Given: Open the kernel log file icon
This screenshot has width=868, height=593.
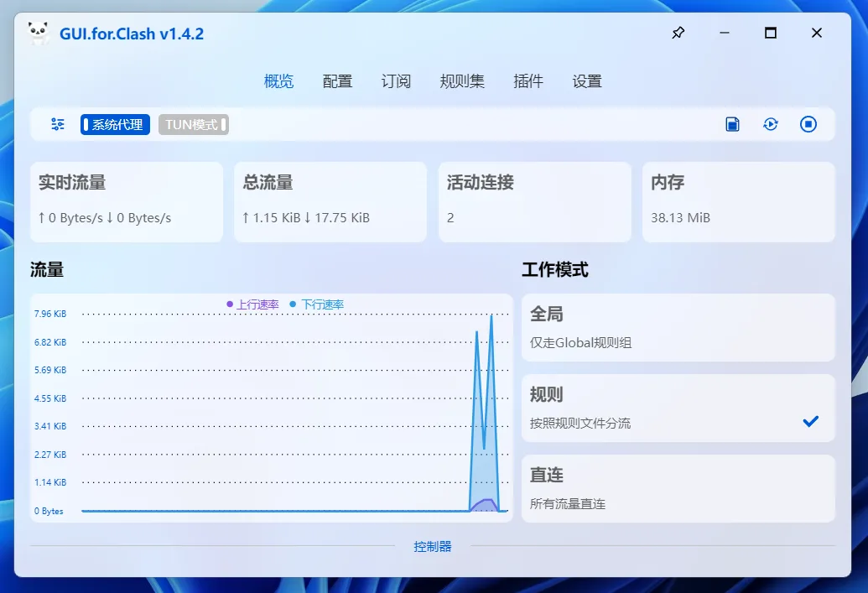Looking at the screenshot, I should [731, 123].
